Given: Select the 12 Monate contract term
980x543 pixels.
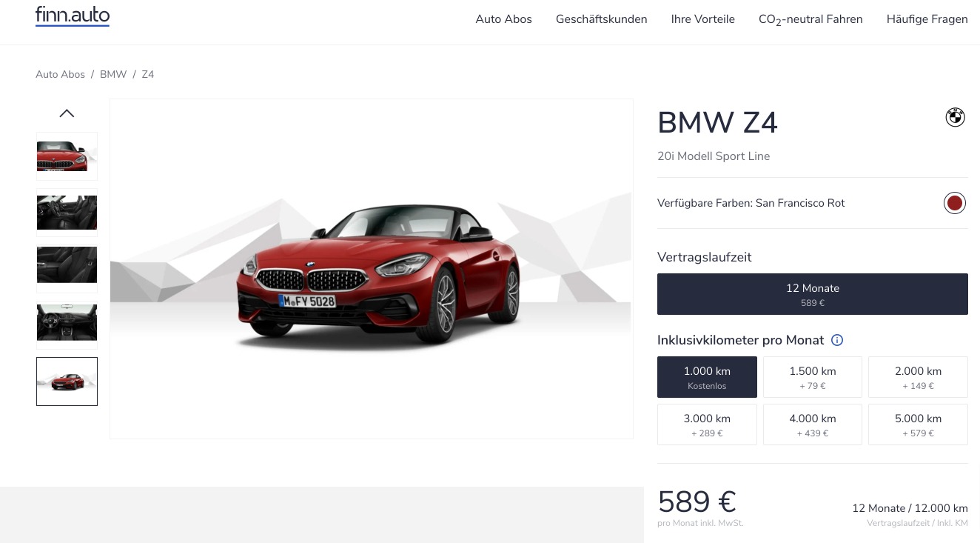Looking at the screenshot, I should [812, 294].
